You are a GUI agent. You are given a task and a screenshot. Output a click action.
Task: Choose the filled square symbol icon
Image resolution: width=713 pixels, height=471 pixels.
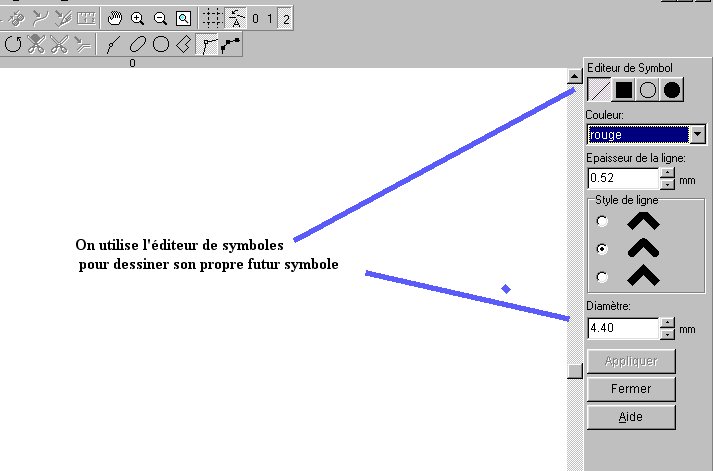623,90
